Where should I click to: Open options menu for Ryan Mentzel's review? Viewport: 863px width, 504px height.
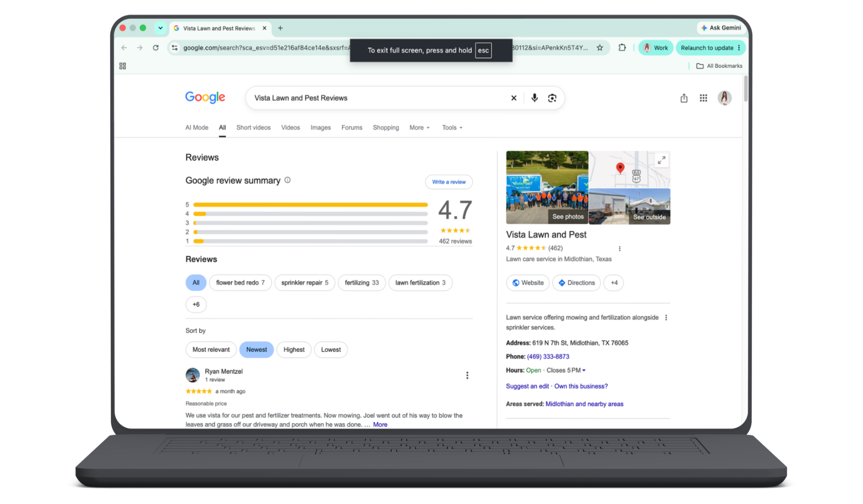(467, 375)
